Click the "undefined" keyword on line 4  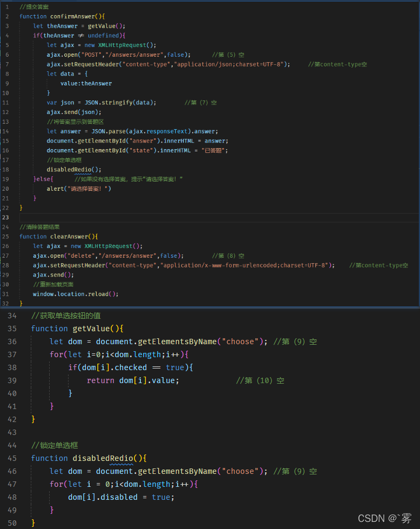pyautogui.click(x=104, y=36)
